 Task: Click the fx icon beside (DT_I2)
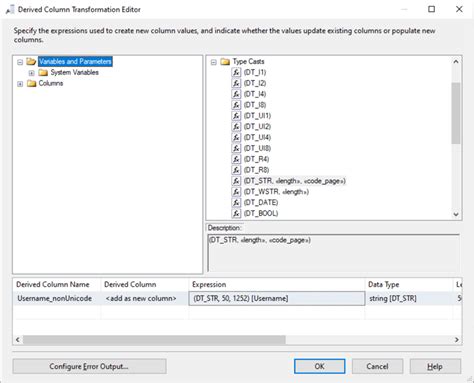click(x=236, y=83)
